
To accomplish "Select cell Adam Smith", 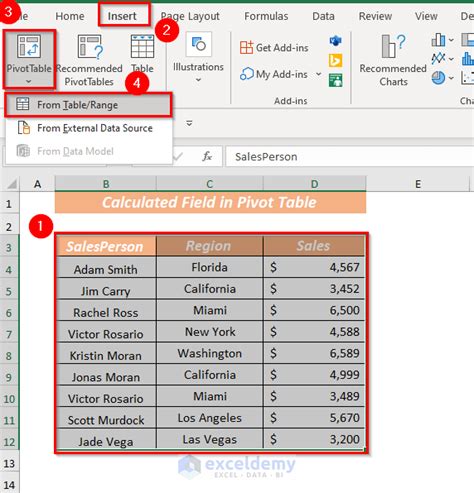I will [106, 268].
